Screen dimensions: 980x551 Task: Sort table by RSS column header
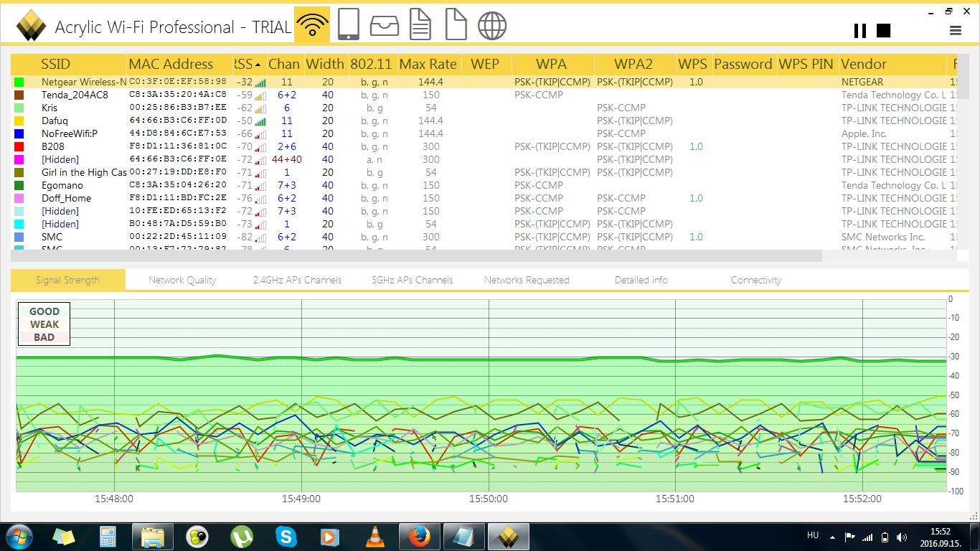click(248, 64)
